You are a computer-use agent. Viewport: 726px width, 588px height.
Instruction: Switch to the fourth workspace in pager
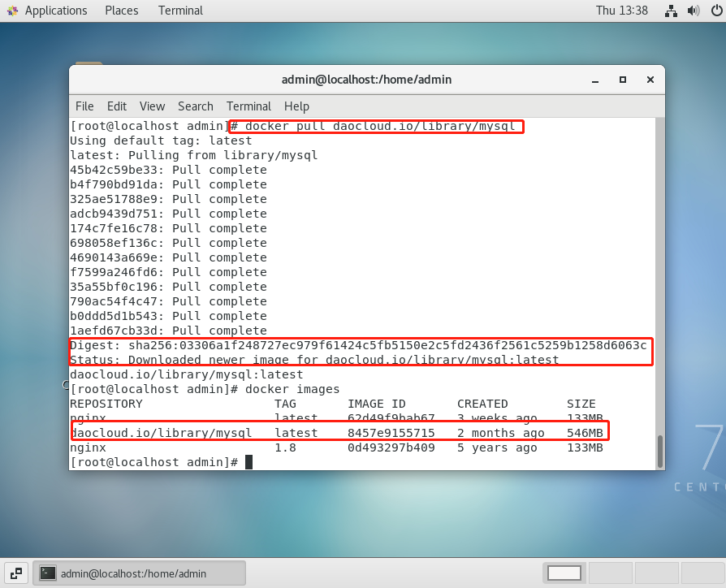[704, 573]
